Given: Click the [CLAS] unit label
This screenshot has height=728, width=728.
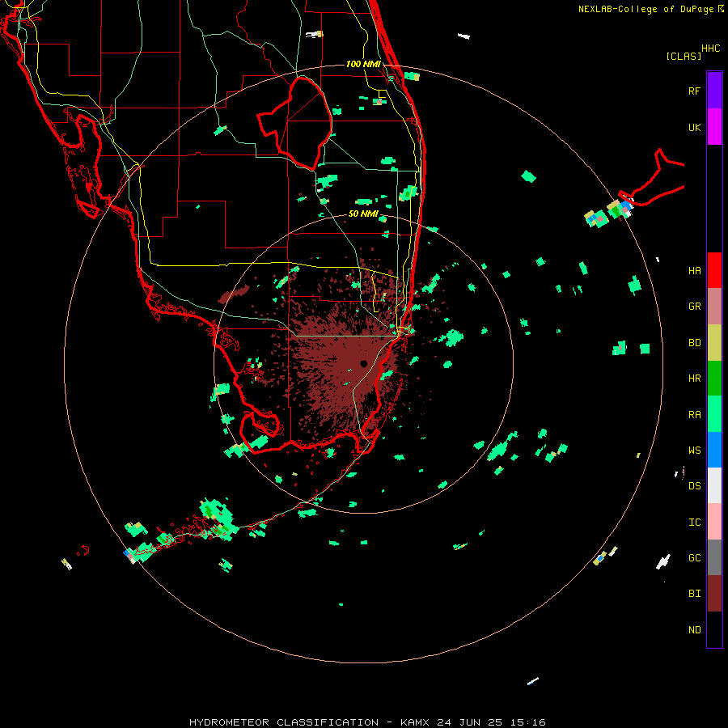Looking at the screenshot, I should pos(684,56).
